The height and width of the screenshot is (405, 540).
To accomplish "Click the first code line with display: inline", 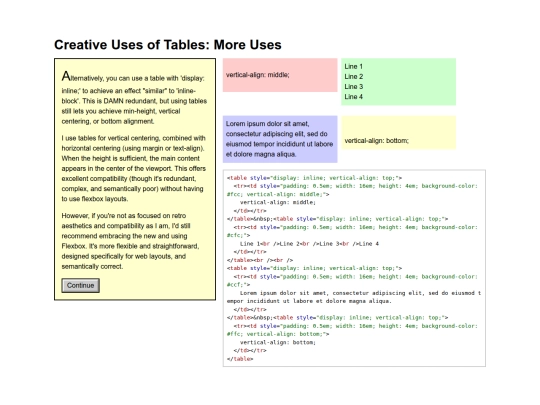I will click(x=314, y=178).
